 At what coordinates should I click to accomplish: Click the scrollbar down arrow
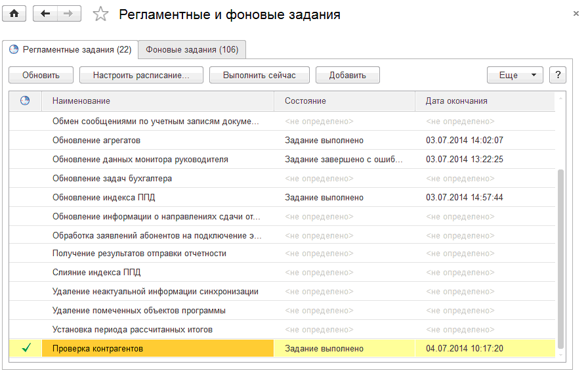click(x=560, y=355)
